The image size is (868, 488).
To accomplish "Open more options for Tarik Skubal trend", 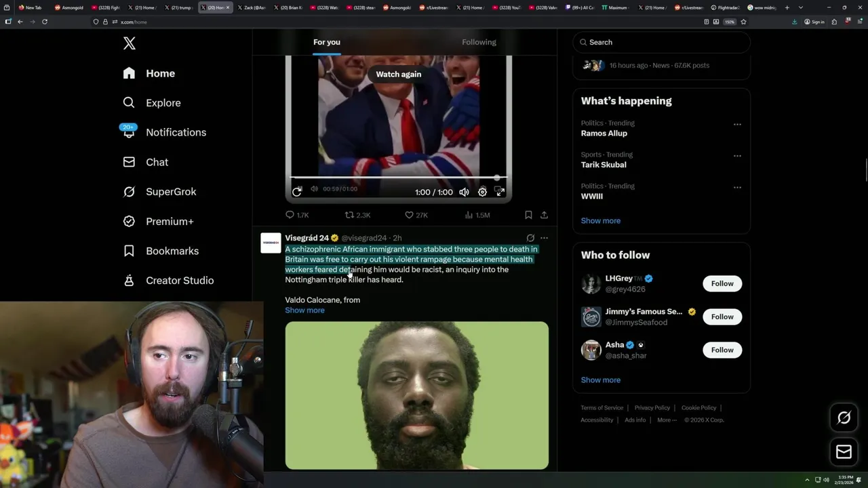I will (x=737, y=156).
